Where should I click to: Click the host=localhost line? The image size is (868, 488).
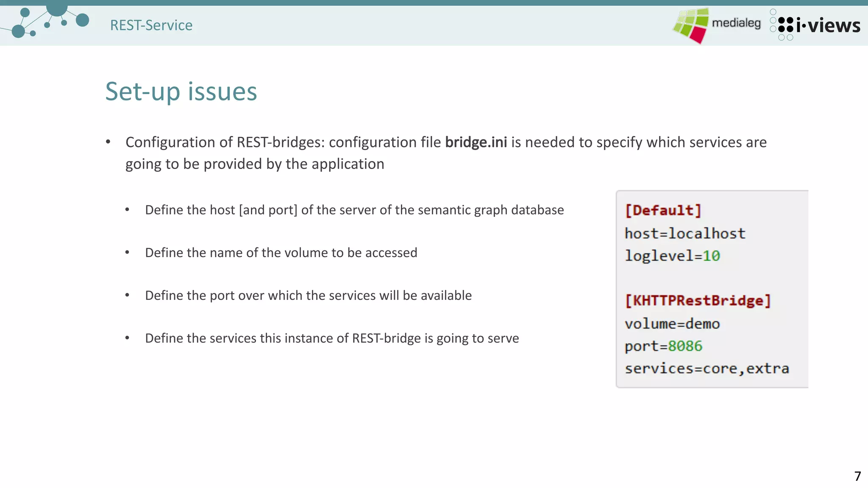click(685, 233)
